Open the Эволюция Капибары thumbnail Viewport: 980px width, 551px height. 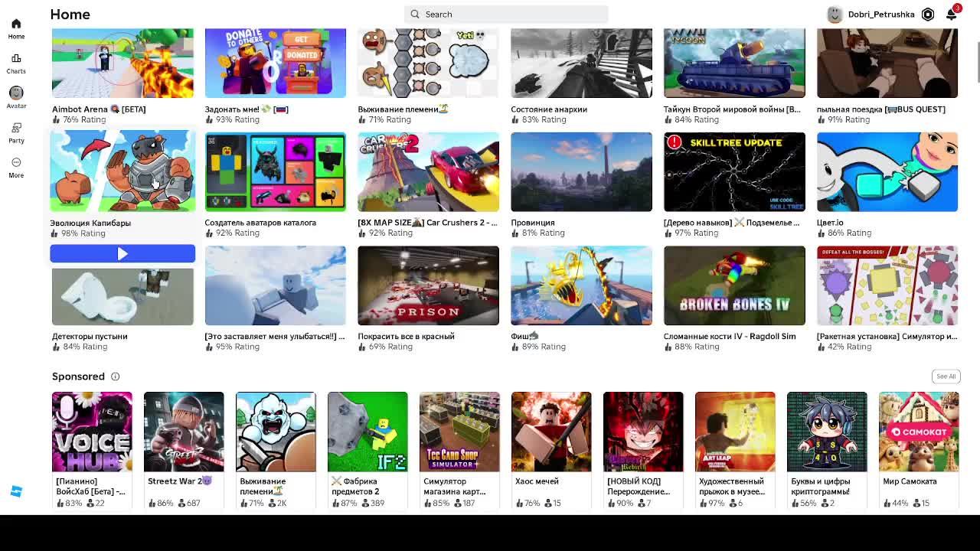click(x=122, y=171)
